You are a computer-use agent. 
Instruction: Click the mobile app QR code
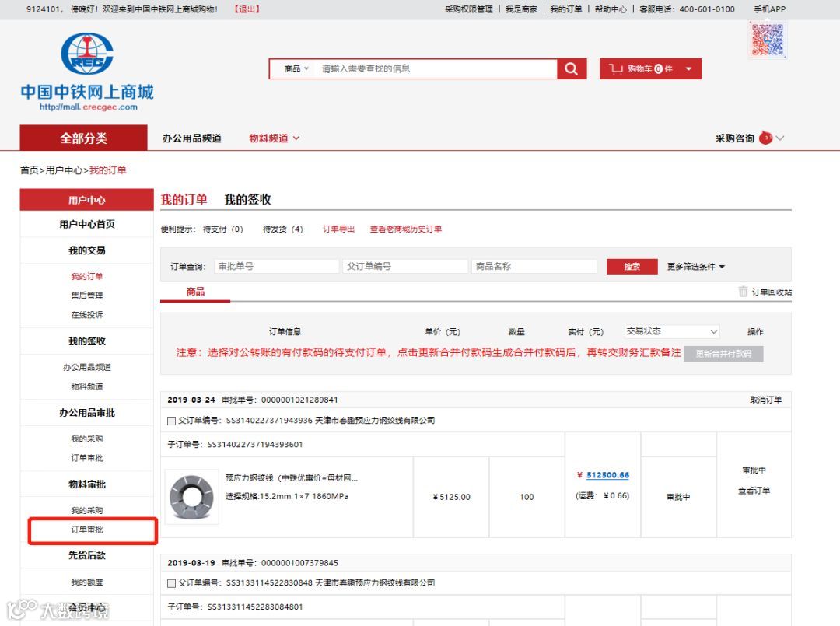768,39
